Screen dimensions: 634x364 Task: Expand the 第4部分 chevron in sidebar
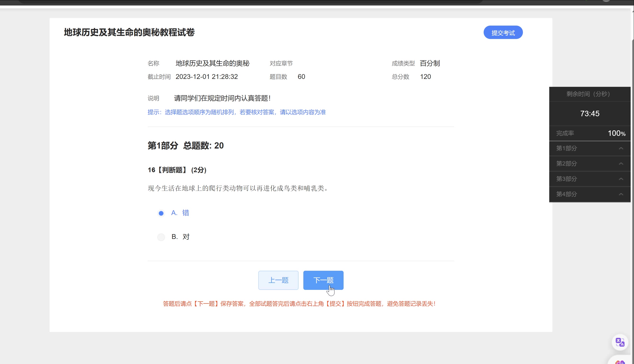tap(621, 194)
